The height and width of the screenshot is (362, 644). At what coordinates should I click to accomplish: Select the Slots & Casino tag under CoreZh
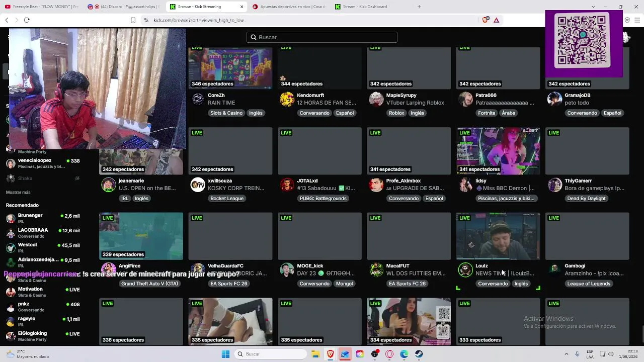tap(226, 113)
